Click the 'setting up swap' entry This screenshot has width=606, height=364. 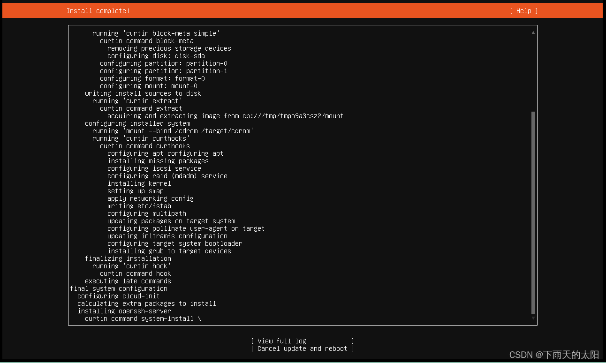pyautogui.click(x=135, y=191)
